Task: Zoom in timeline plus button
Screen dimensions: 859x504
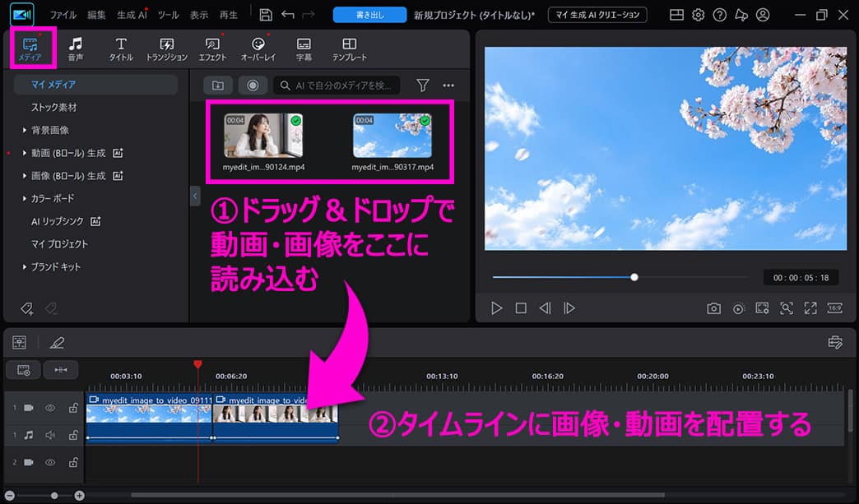Action: tap(80, 495)
